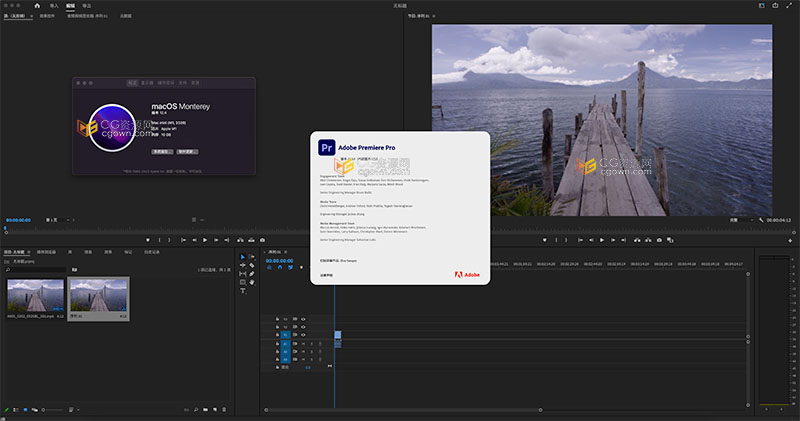
Task: Open Source panel tab menu
Action: tap(32, 16)
